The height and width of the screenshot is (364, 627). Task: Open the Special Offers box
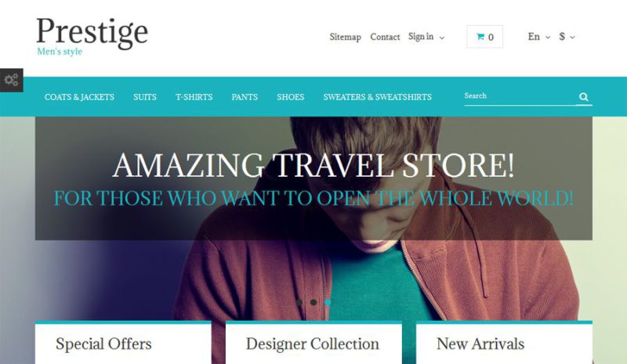pos(123,342)
